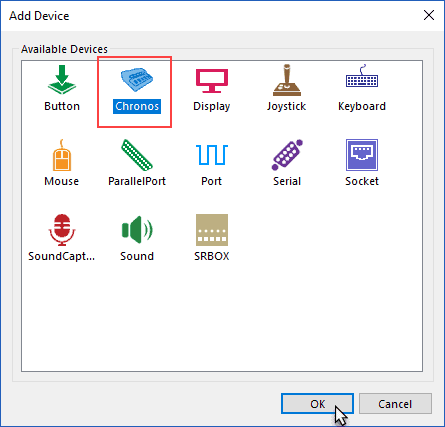Select the Socket network icon
The image size is (445, 427).
tap(362, 155)
